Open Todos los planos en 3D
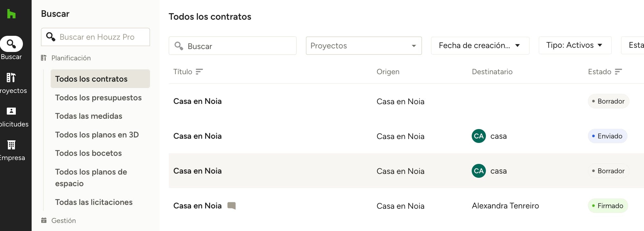Viewport: 644px width, 231px height. pyautogui.click(x=97, y=135)
